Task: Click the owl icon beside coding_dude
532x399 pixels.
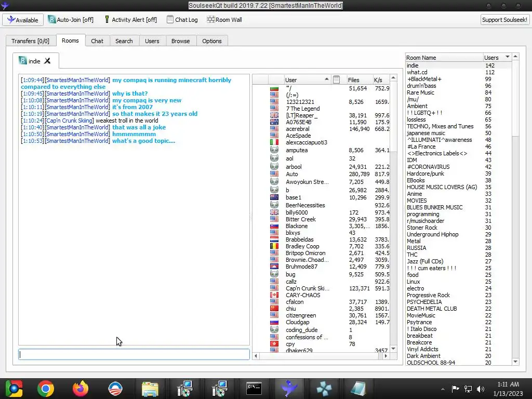Action: pyautogui.click(x=274, y=329)
